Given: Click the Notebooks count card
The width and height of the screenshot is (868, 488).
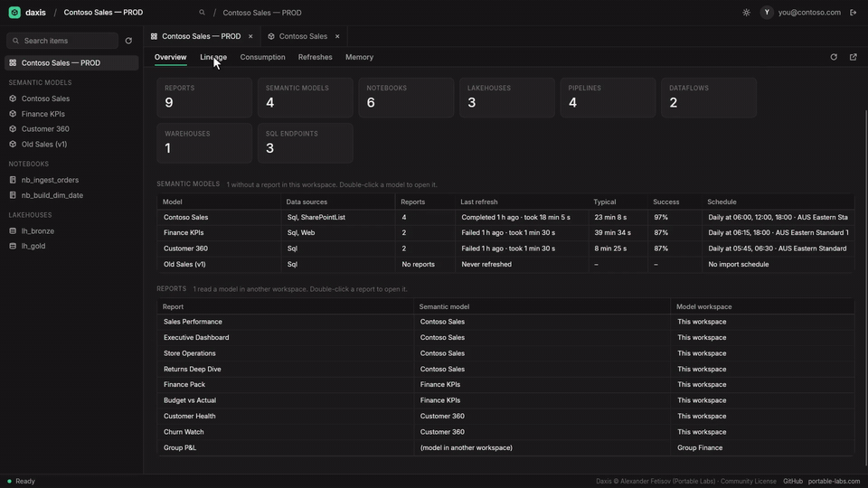Looking at the screenshot, I should coord(406,98).
